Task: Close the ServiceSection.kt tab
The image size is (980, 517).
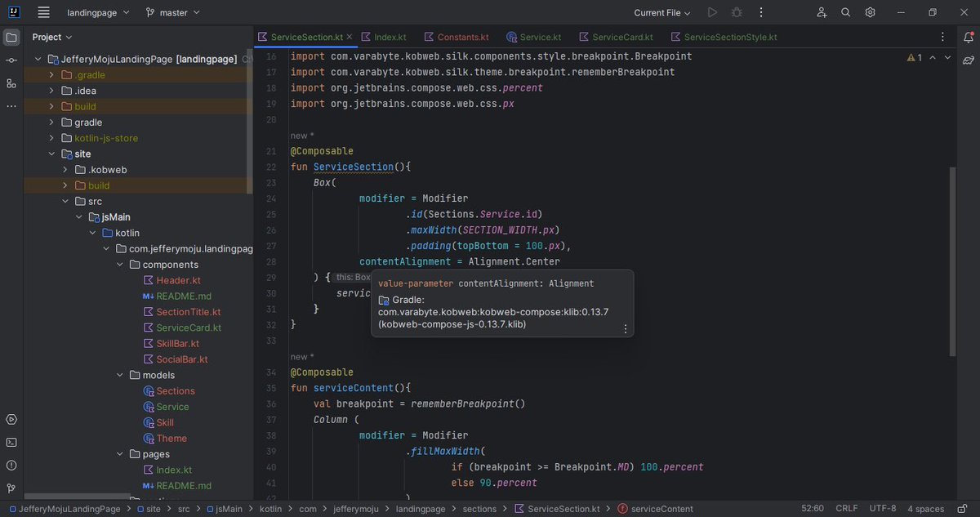Action: (350, 38)
